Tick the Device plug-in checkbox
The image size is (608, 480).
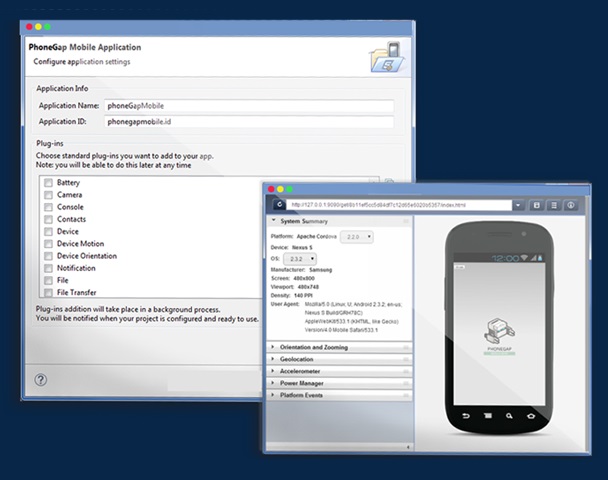(x=48, y=231)
